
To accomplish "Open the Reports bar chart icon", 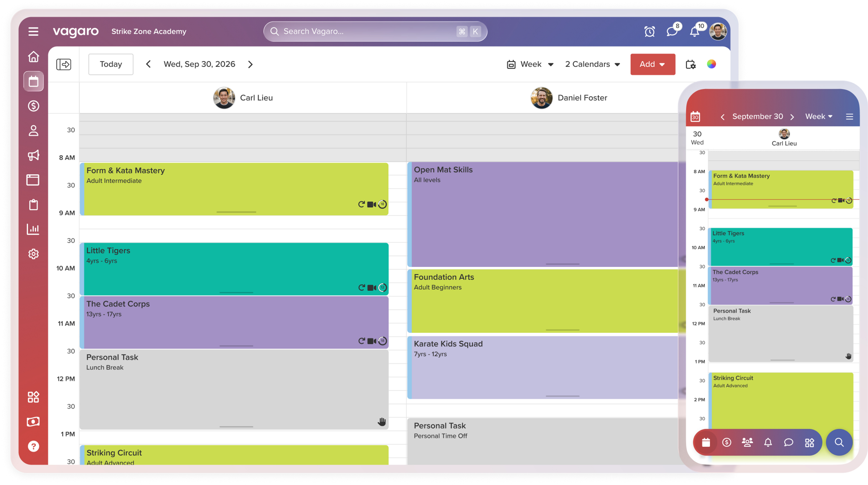I will point(33,229).
